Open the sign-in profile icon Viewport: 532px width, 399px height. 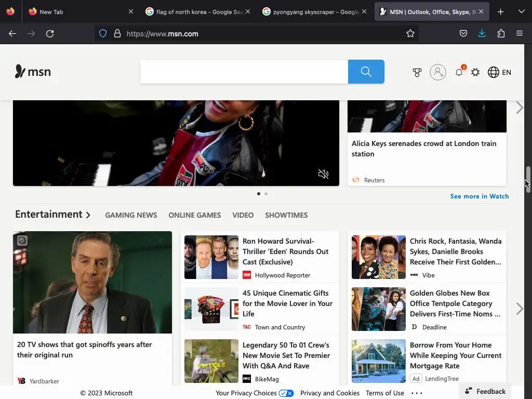437,72
